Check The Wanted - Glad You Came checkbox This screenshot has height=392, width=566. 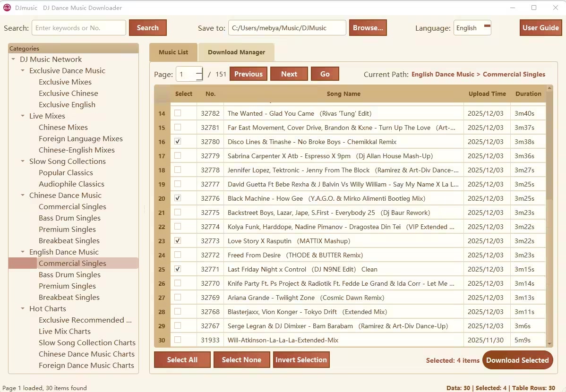coord(178,113)
